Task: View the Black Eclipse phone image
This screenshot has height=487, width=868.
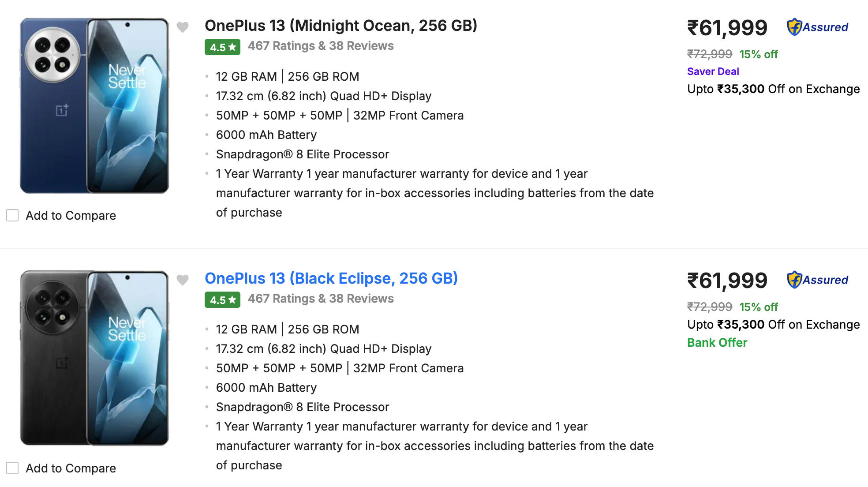Action: (94, 358)
